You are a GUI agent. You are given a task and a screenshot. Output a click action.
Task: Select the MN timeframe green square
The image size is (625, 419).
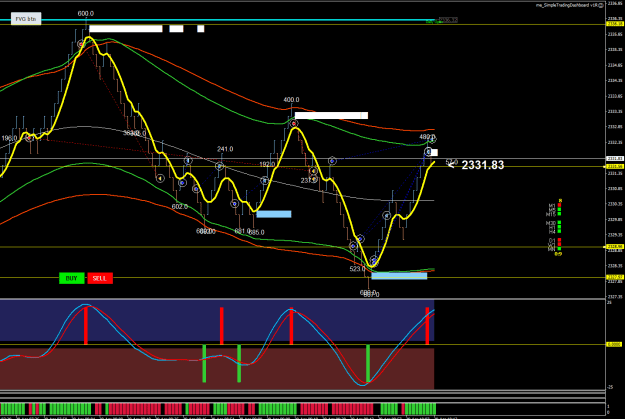(x=559, y=248)
